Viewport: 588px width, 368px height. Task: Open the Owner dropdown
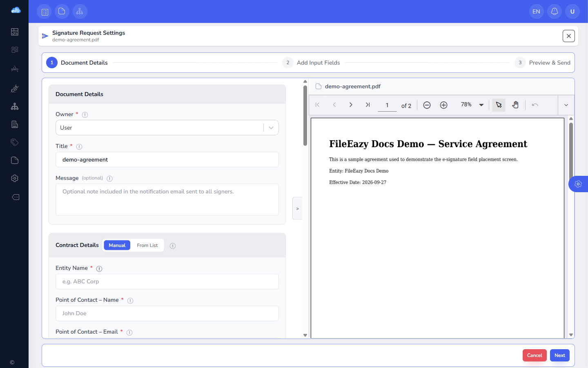[x=167, y=128]
